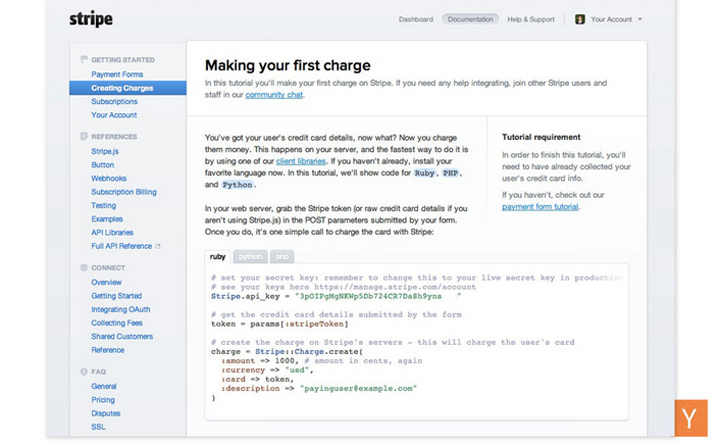The image size is (720, 447).
Task: Go to the Webhooks reference
Action: click(109, 178)
